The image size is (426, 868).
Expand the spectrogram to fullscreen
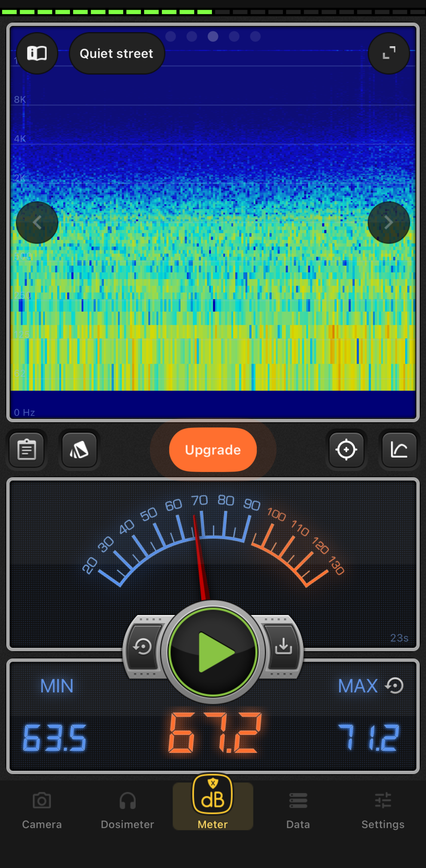point(389,53)
